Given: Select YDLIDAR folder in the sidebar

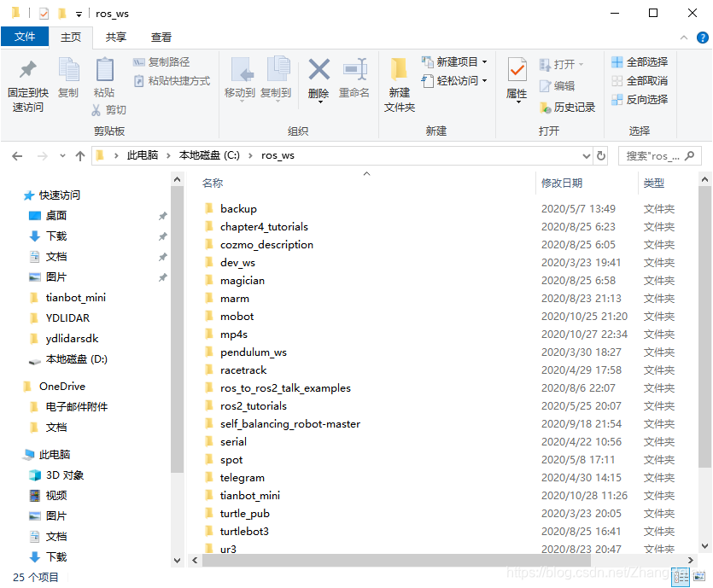Looking at the screenshot, I should click(x=67, y=318).
